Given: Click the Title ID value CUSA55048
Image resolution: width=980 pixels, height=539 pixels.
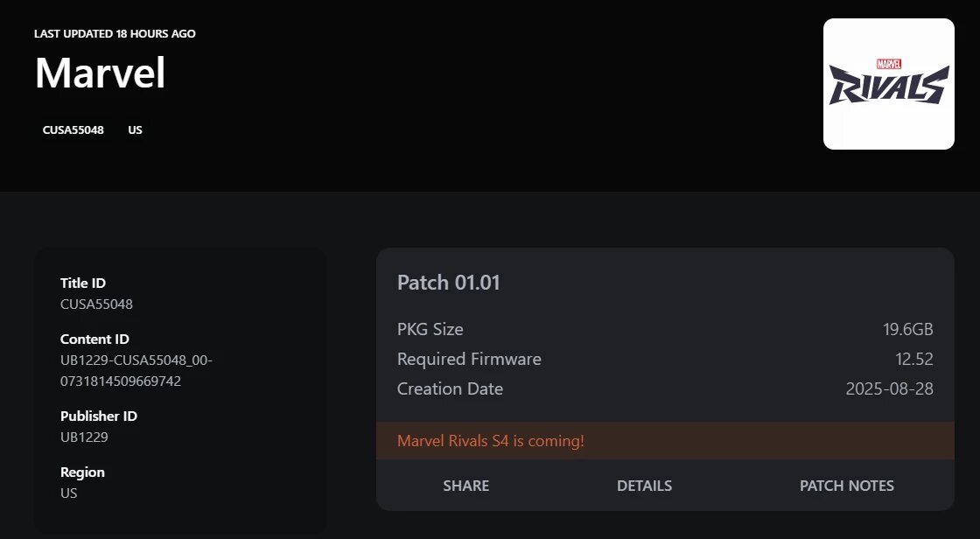Looking at the screenshot, I should click(96, 304).
